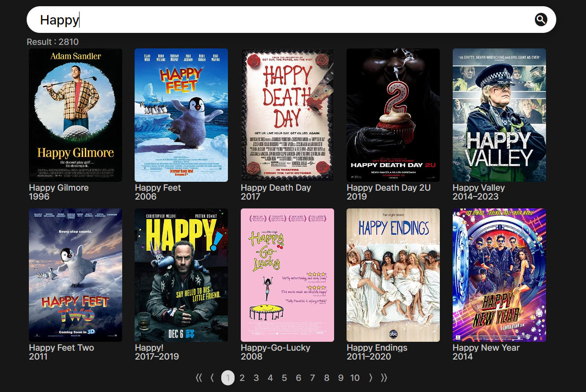Viewport: 586px width, 392px height.
Task: Open the Happy Death Day poster
Action: point(287,115)
